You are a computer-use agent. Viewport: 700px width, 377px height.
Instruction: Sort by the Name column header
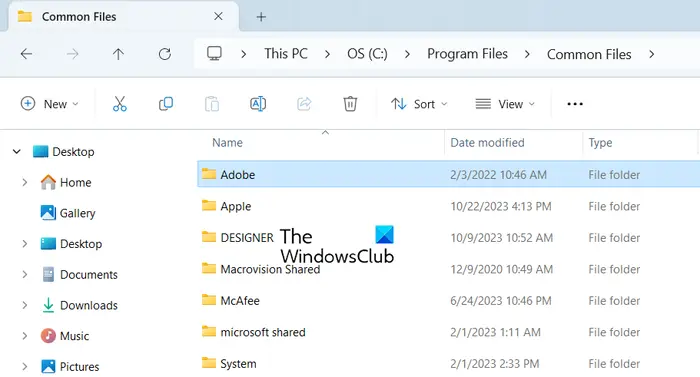tap(227, 142)
